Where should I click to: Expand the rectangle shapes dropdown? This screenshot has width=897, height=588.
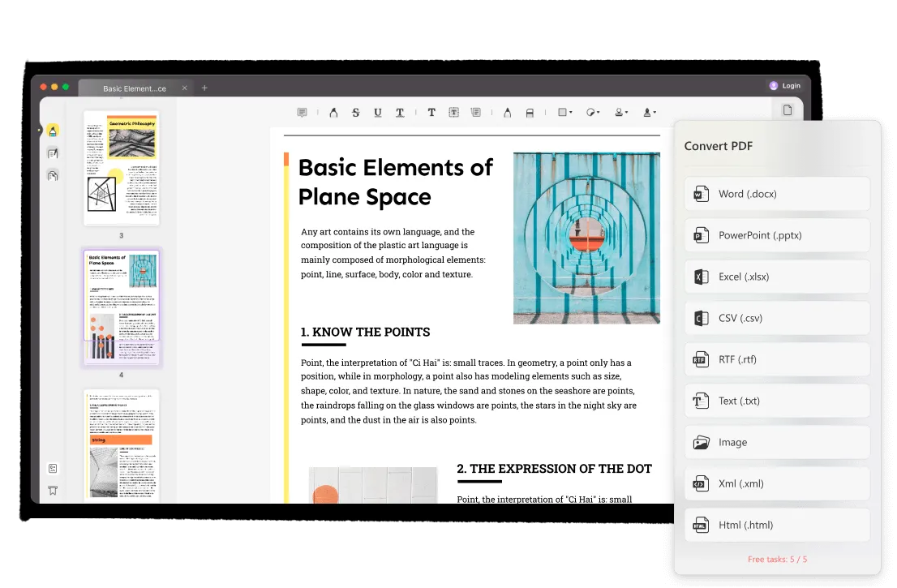click(x=565, y=113)
